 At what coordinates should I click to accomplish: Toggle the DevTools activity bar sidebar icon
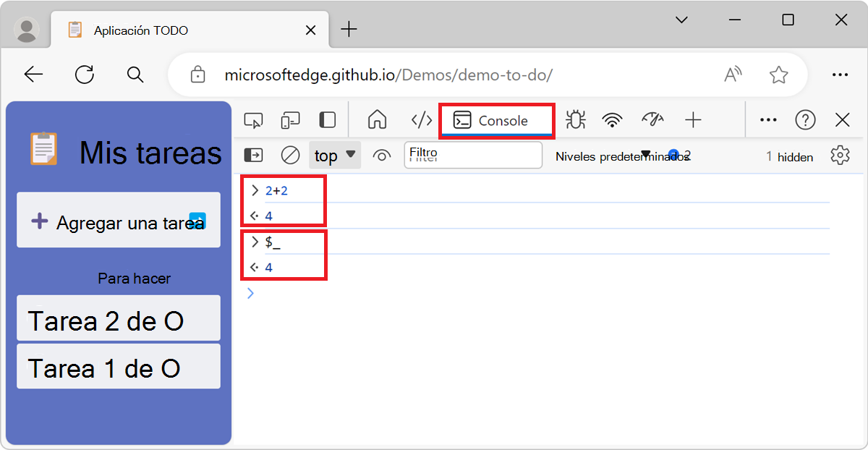click(x=328, y=120)
